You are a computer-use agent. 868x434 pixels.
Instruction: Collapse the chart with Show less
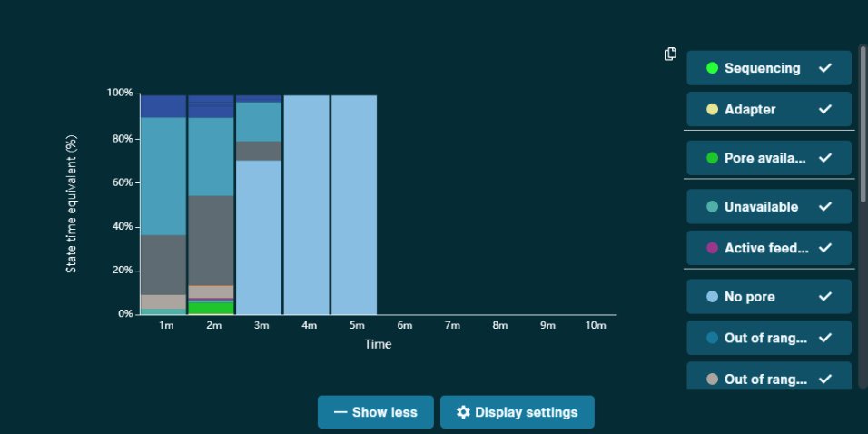(x=376, y=412)
